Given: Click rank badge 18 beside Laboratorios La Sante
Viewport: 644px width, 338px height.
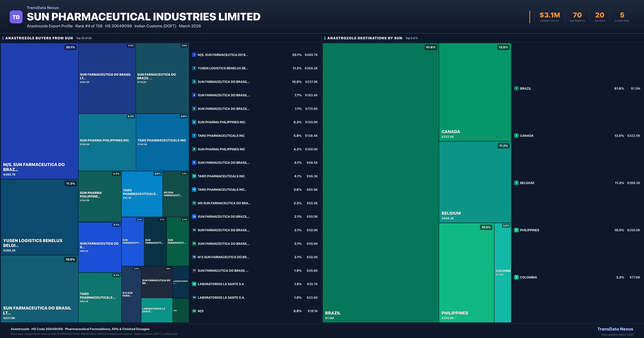Looking at the screenshot, I should coord(194,284).
